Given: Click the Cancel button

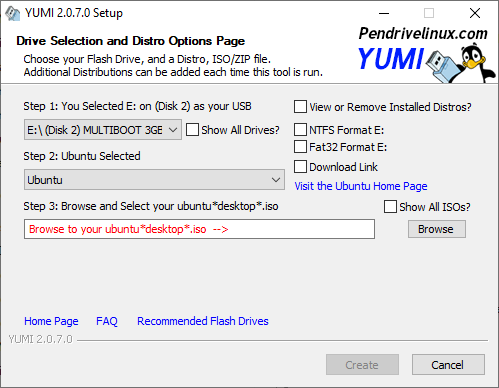Looking at the screenshot, I should point(448,365).
